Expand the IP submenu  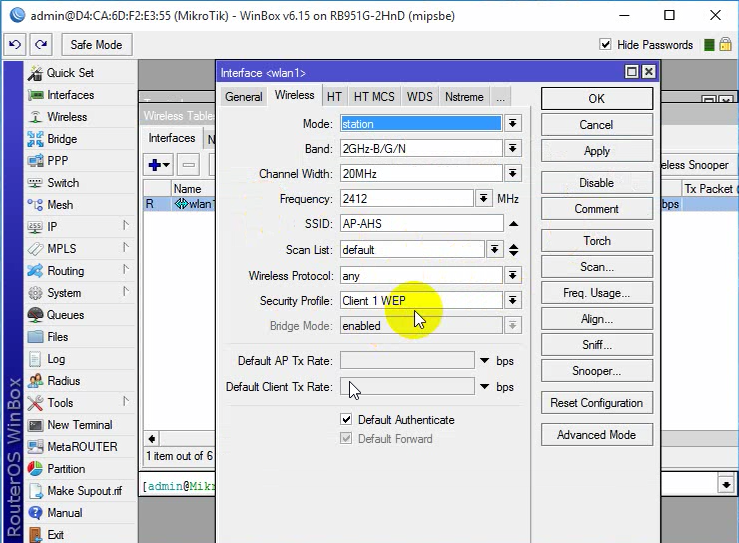point(126,225)
